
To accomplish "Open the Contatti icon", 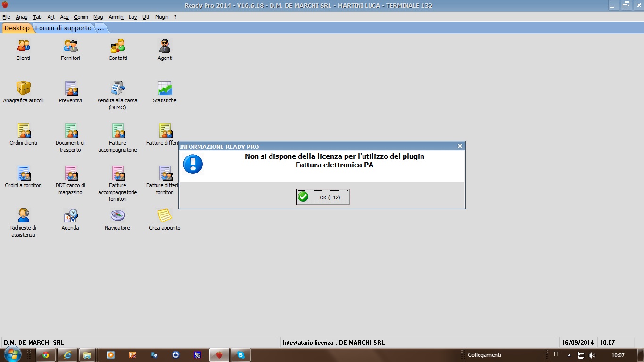I will pyautogui.click(x=118, y=46).
